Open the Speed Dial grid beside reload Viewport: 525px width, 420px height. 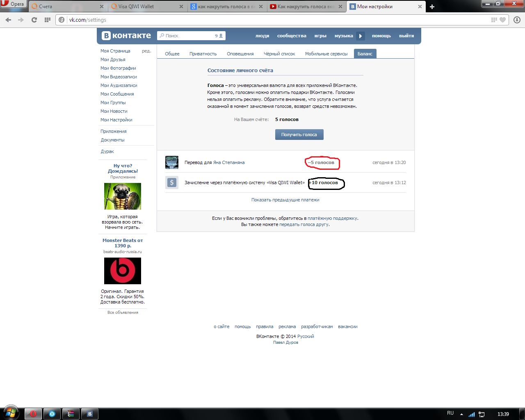pos(48,20)
